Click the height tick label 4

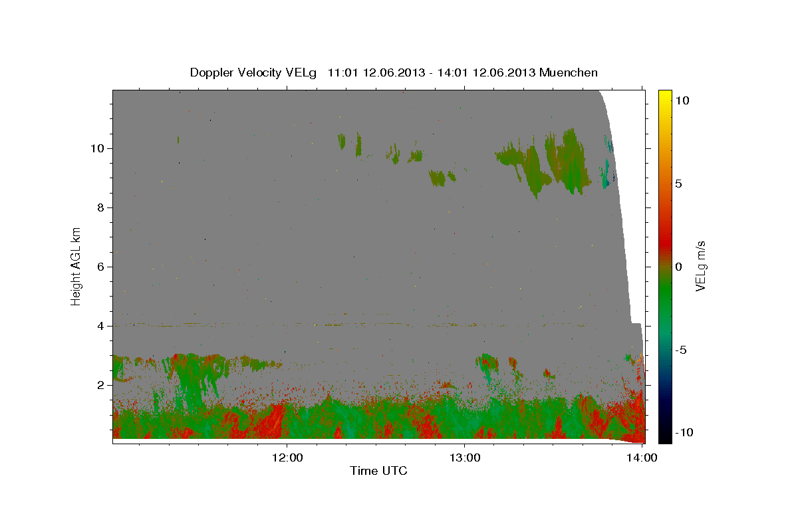(x=100, y=326)
